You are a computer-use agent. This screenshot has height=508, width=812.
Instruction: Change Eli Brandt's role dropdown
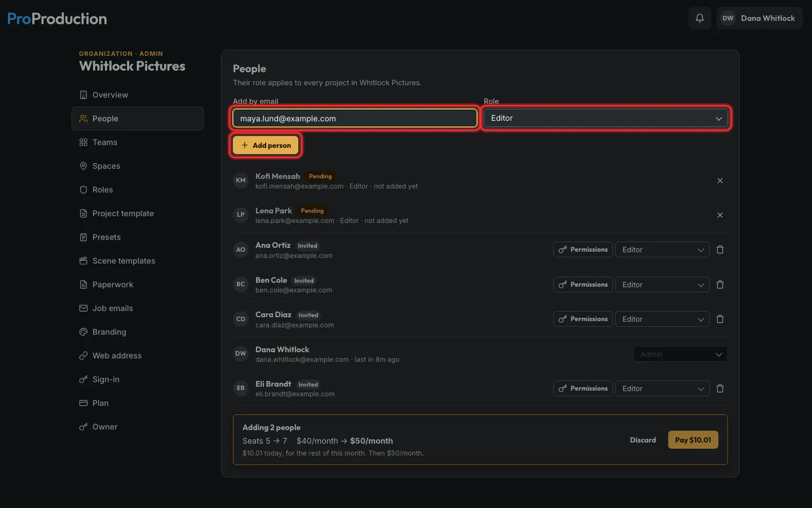click(663, 388)
